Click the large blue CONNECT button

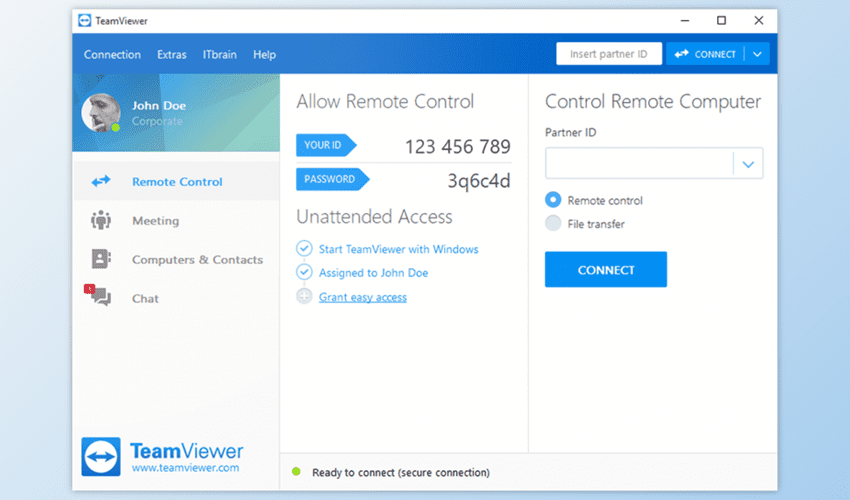[606, 270]
